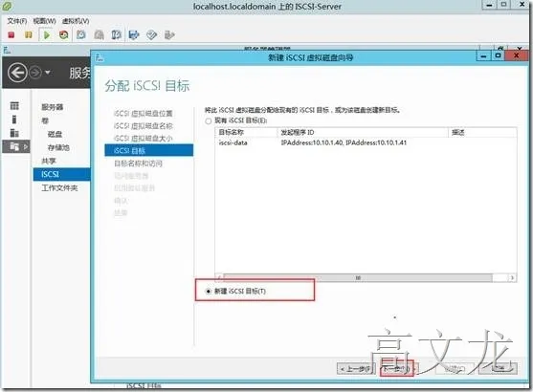Click the 目标名称 column header
The height and width of the screenshot is (392, 533).
pos(246,132)
